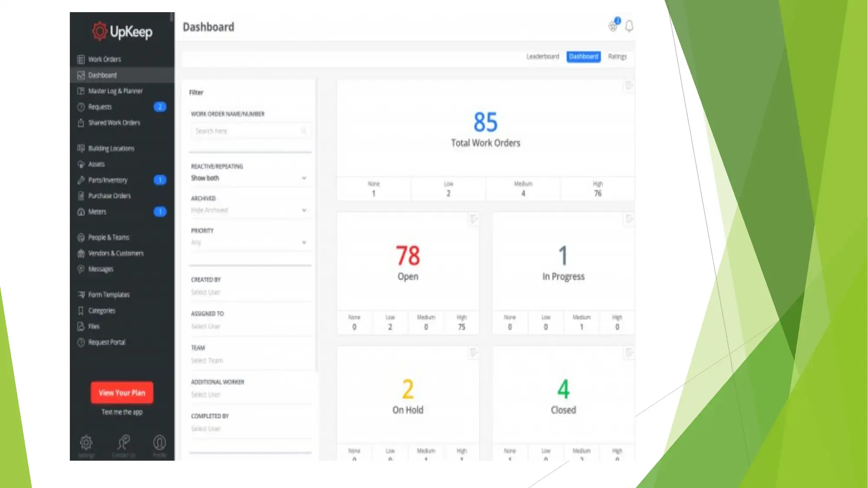Click the High 76 priority cell
Viewport: 868px width, 488px height.
[598, 189]
